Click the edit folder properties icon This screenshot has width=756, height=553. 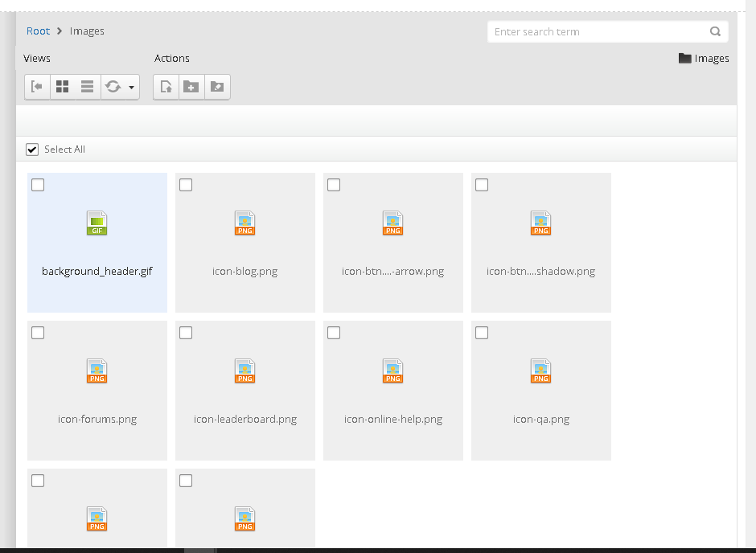(217, 87)
